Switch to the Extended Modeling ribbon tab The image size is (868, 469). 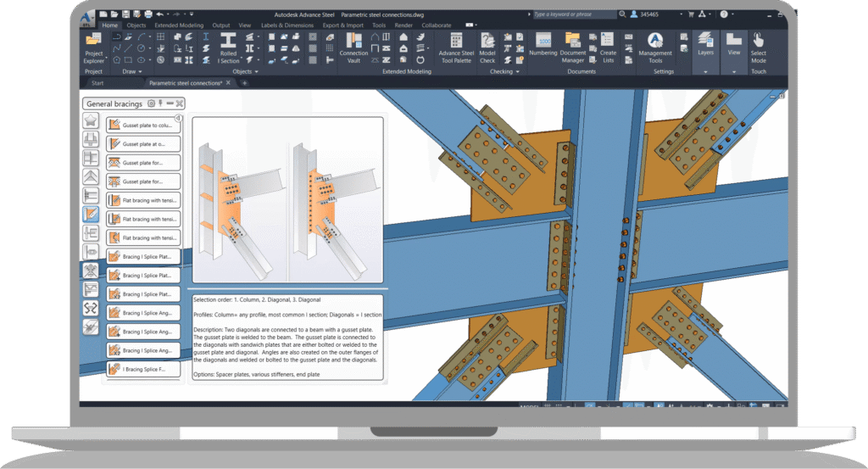tap(179, 25)
